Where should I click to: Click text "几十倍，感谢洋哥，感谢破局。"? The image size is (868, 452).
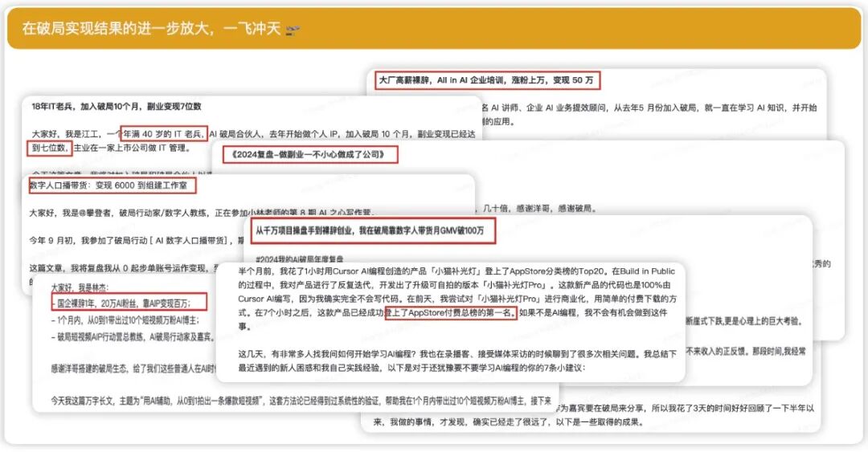pos(539,209)
